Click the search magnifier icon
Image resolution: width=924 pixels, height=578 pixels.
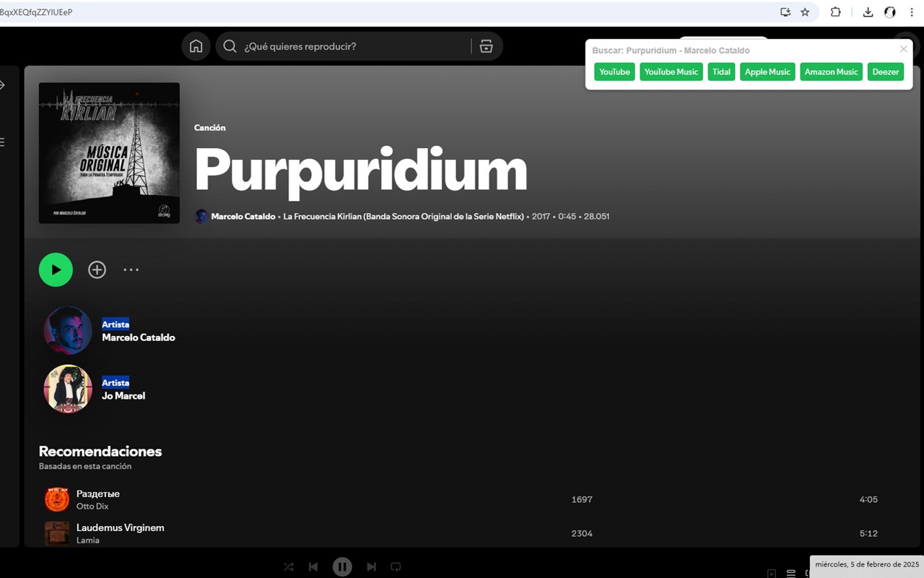pyautogui.click(x=230, y=46)
